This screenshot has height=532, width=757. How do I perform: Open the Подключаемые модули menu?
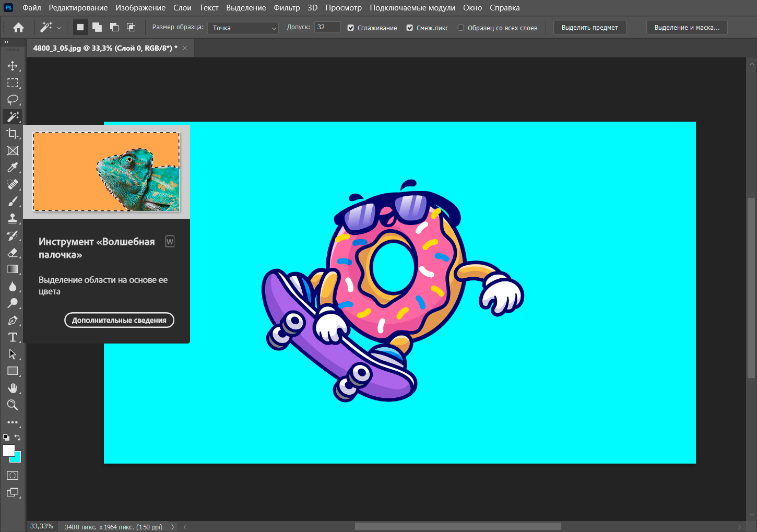(412, 8)
